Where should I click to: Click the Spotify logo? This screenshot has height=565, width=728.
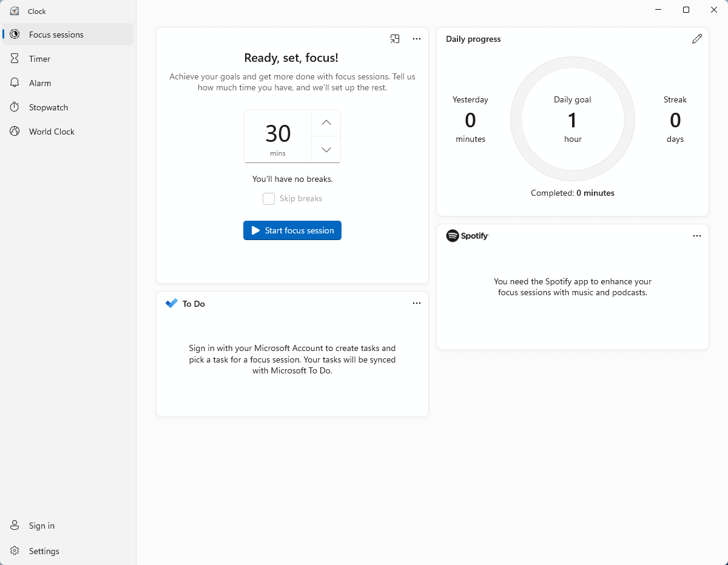(x=467, y=236)
